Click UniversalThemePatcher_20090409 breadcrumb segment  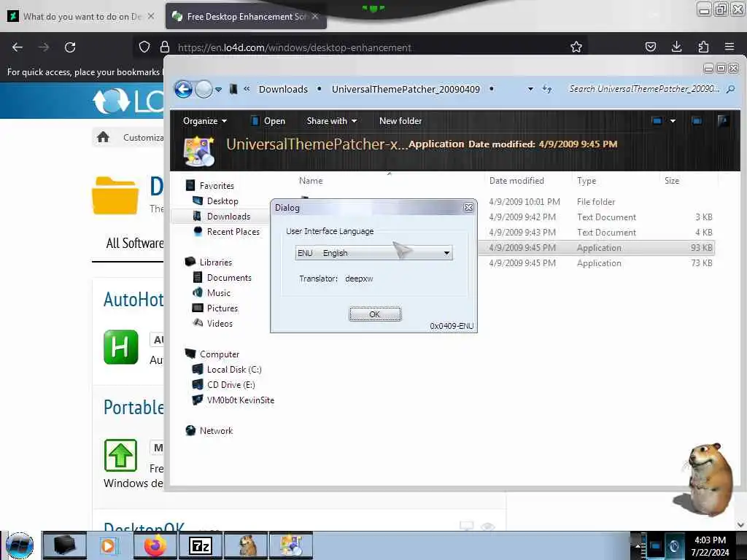tap(406, 89)
